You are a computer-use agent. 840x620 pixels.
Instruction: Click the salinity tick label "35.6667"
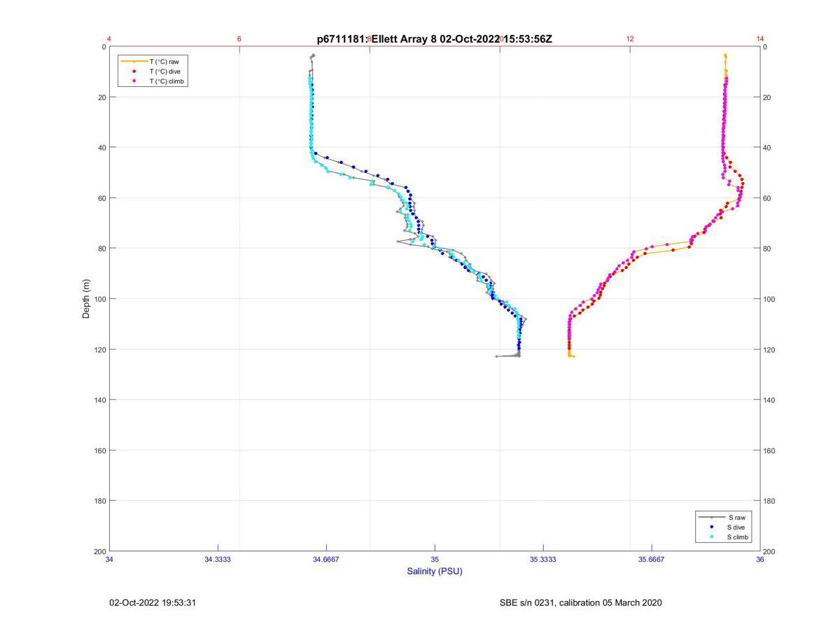point(652,559)
